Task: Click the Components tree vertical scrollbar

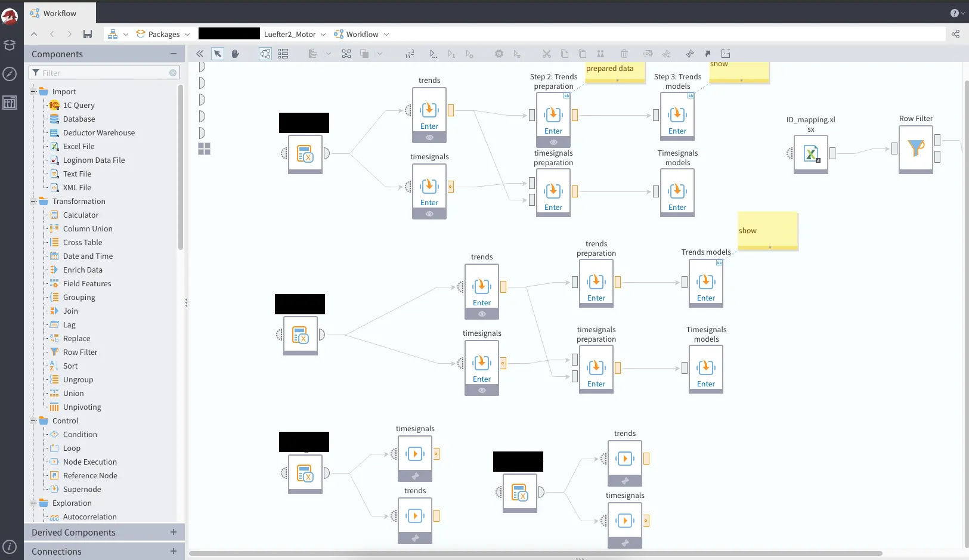Action: [180, 167]
